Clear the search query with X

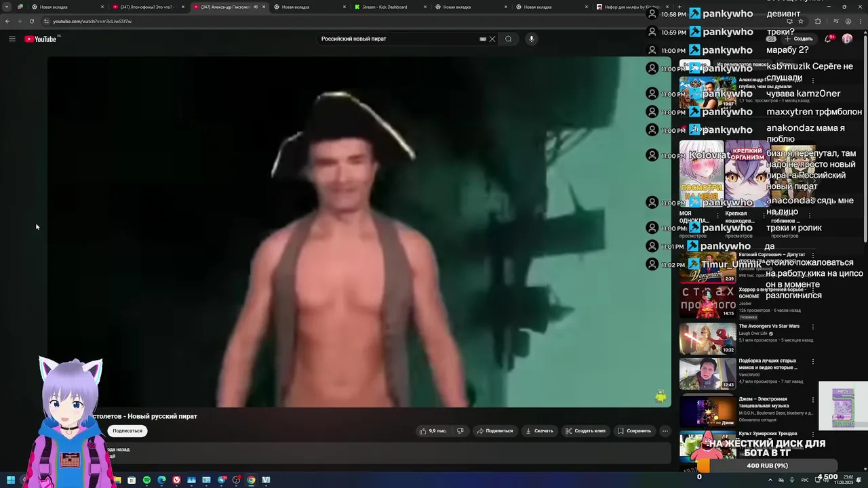(492, 39)
